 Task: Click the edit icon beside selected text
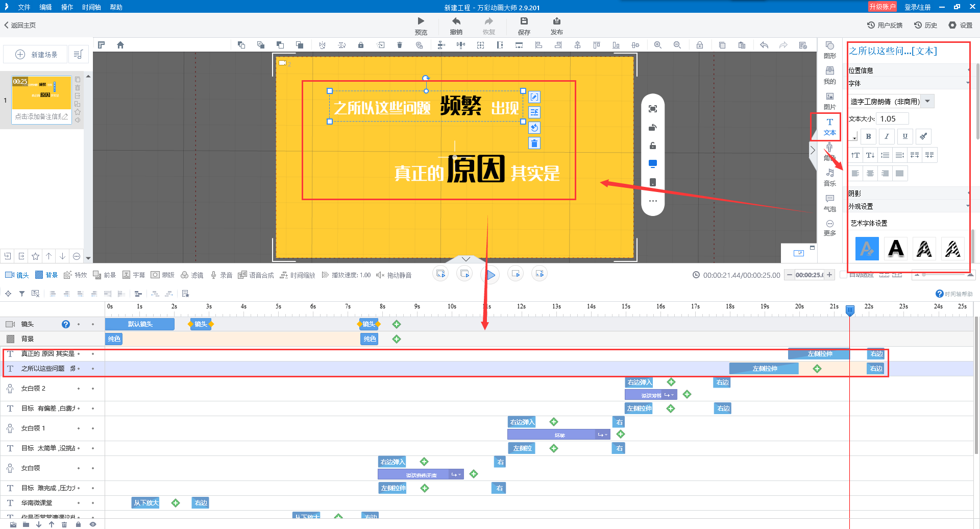pos(534,97)
